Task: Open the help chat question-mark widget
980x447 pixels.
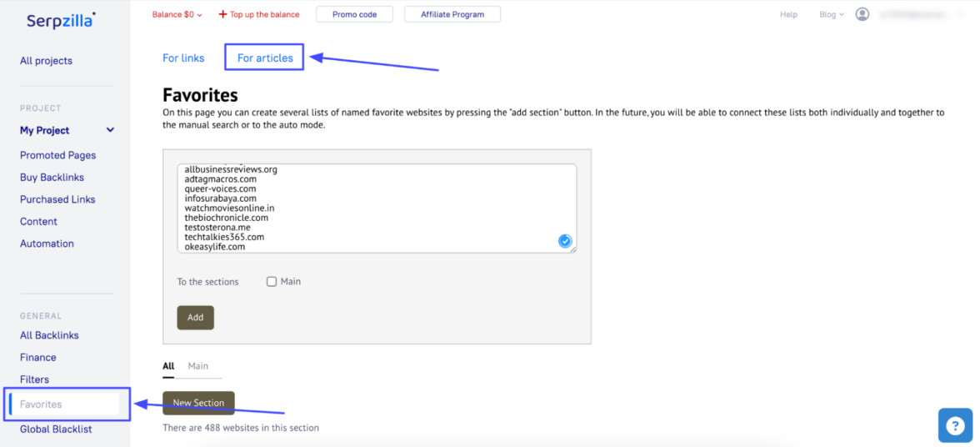Action: tap(955, 425)
